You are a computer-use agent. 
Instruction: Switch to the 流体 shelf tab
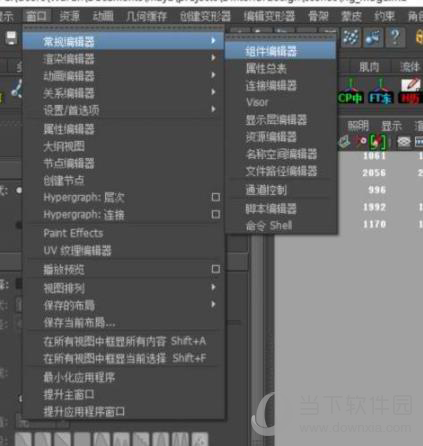(410, 67)
